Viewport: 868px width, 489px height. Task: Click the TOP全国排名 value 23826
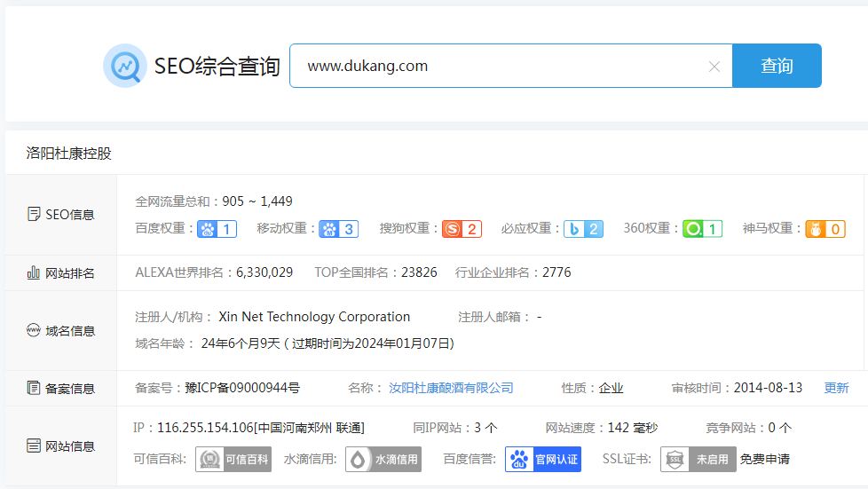(419, 272)
